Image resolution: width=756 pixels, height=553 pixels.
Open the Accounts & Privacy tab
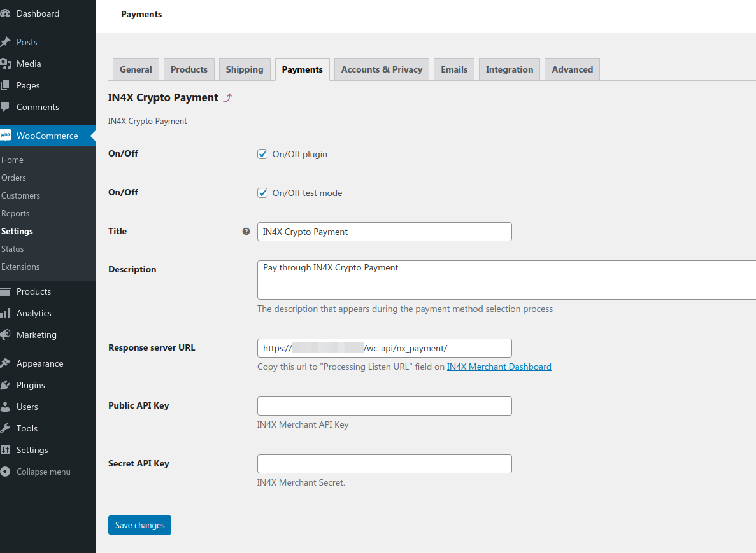(x=382, y=69)
